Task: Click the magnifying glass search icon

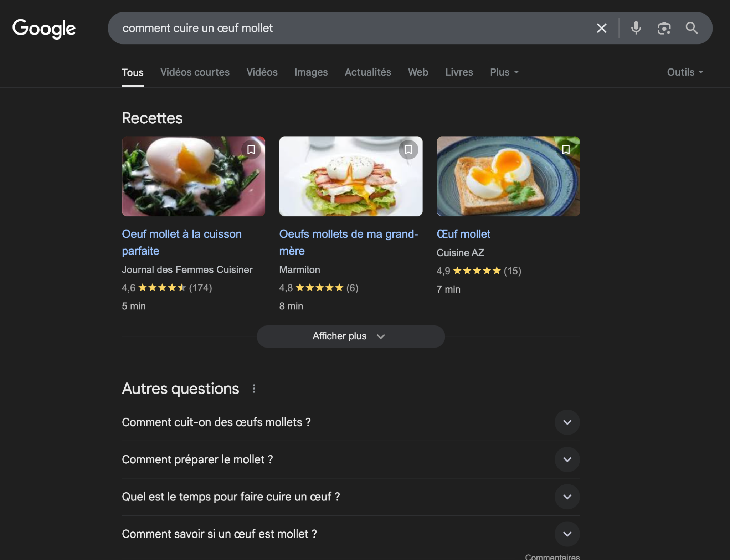Action: [x=692, y=28]
